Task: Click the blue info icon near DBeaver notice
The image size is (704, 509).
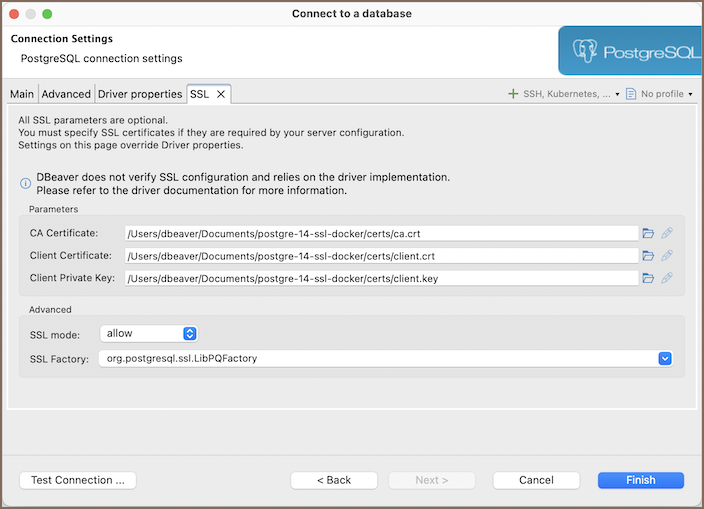Action: point(26,183)
